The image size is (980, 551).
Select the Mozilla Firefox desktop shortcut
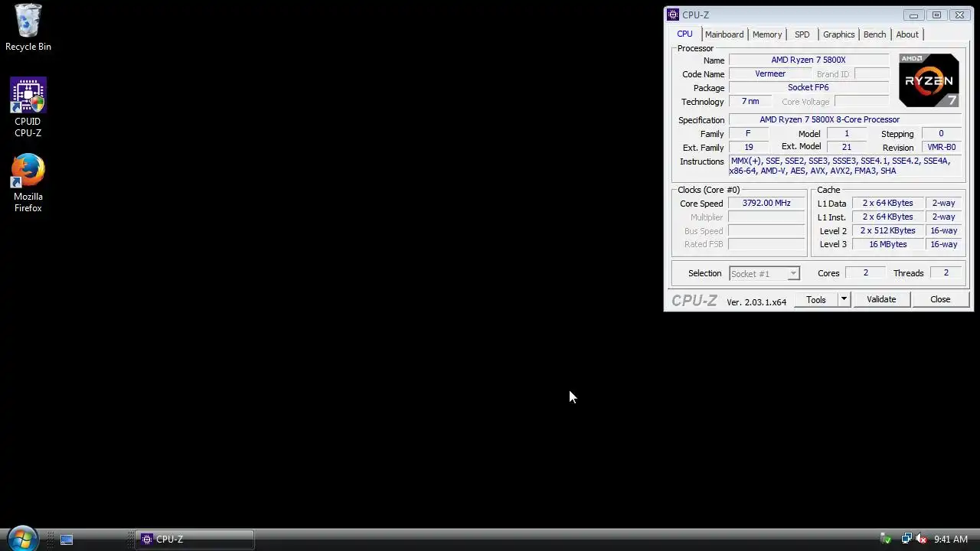(x=28, y=184)
